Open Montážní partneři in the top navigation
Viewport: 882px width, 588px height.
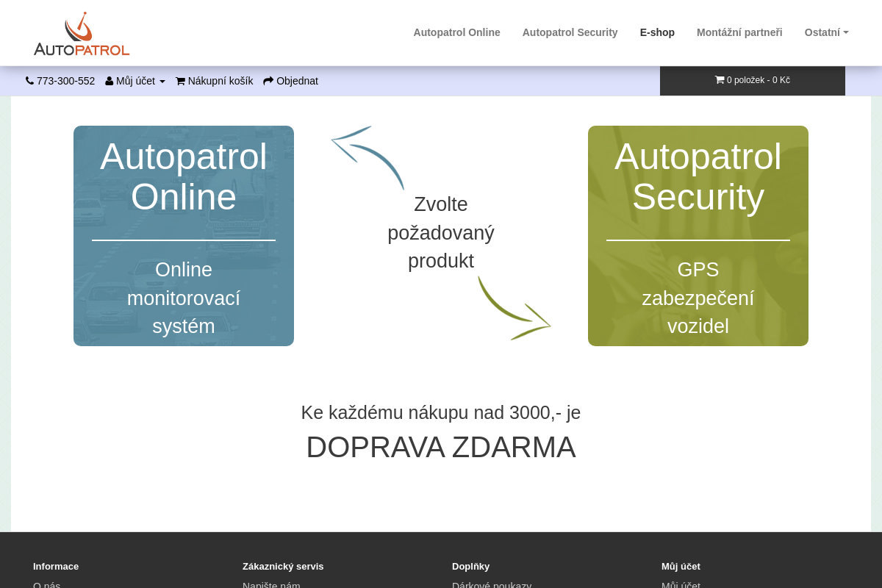tap(739, 32)
